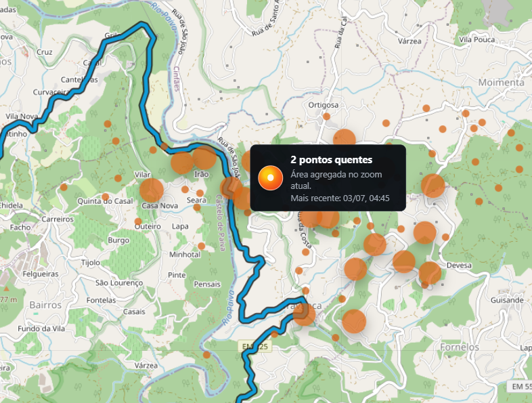The width and height of the screenshot is (532, 403).
Task: Click the mountain peak triangle by '77 m'
Action: 6,289
